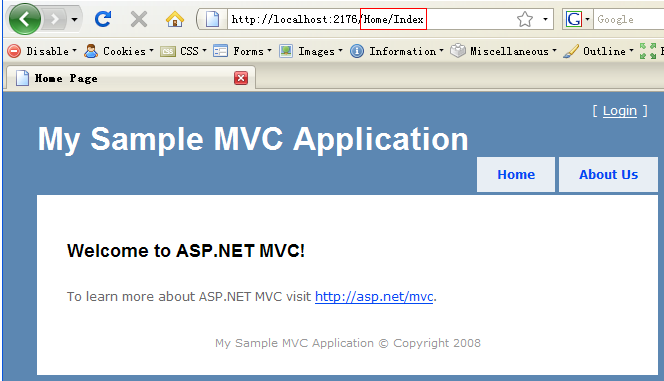
Task: Click the Google search input box
Action: pyautogui.click(x=629, y=19)
